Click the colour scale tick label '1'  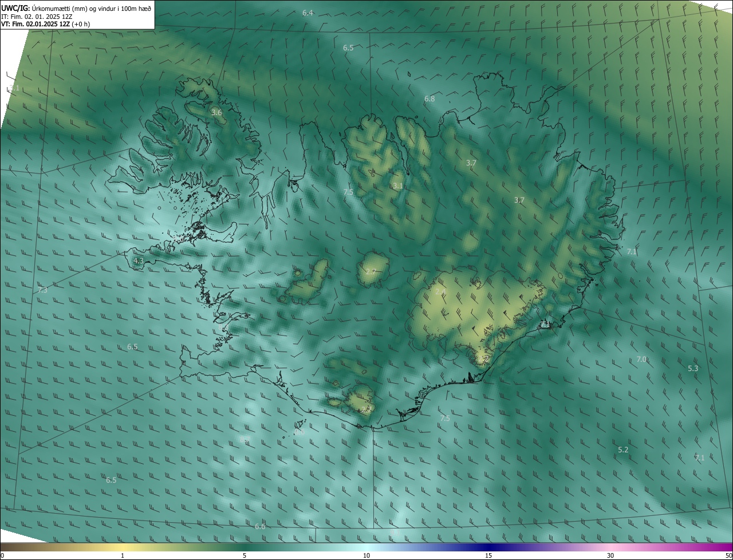click(123, 556)
